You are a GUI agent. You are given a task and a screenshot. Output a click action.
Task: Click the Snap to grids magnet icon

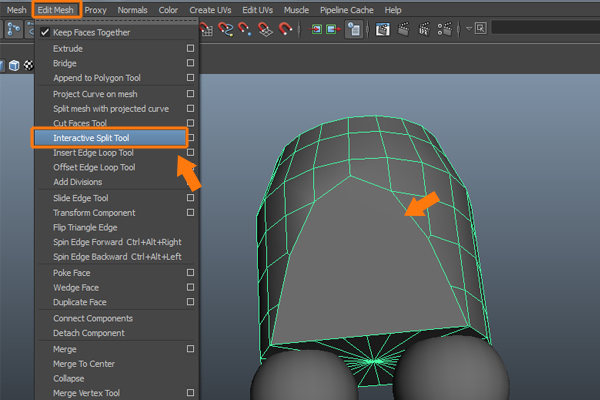[206, 29]
